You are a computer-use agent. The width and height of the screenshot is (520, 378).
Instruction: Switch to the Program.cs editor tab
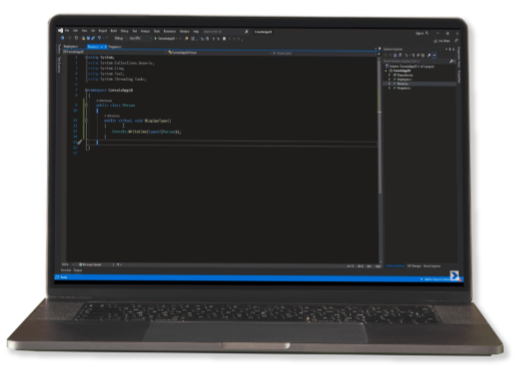[x=115, y=47]
